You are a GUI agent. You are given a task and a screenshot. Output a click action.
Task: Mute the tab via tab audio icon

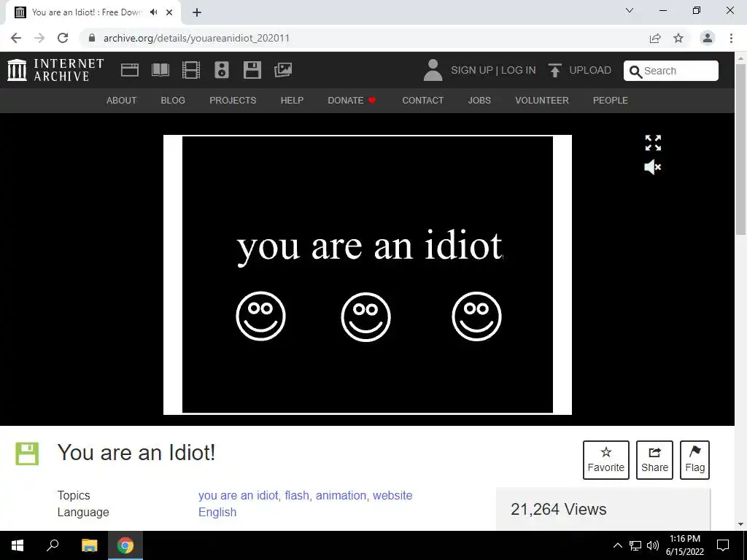[153, 12]
